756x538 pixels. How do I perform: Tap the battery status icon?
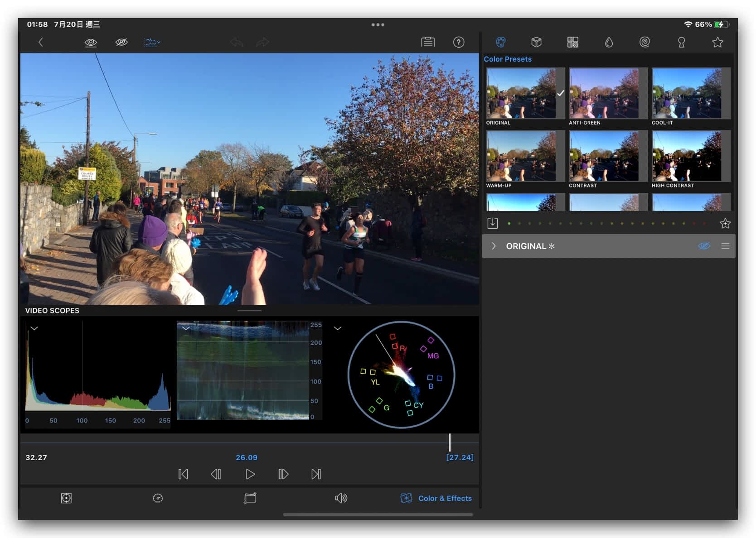tap(722, 24)
